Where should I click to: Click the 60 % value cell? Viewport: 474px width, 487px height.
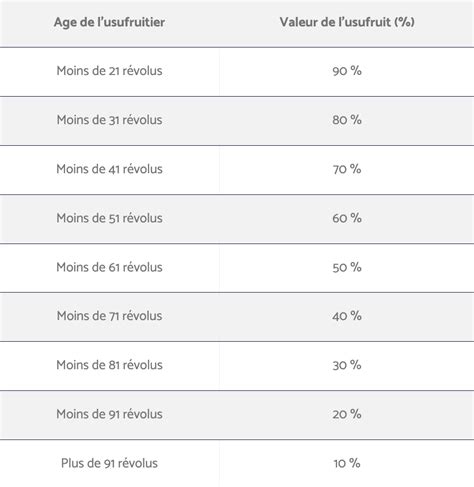click(347, 218)
